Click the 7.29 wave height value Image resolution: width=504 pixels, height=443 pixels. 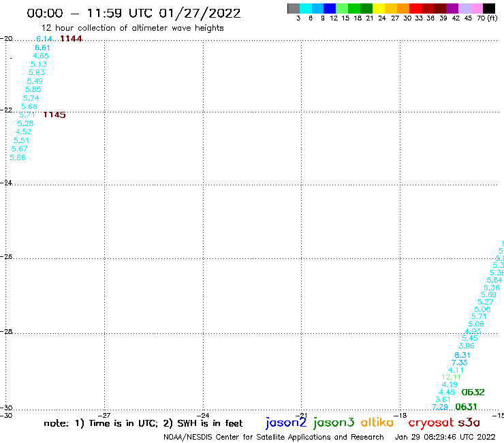point(440,407)
